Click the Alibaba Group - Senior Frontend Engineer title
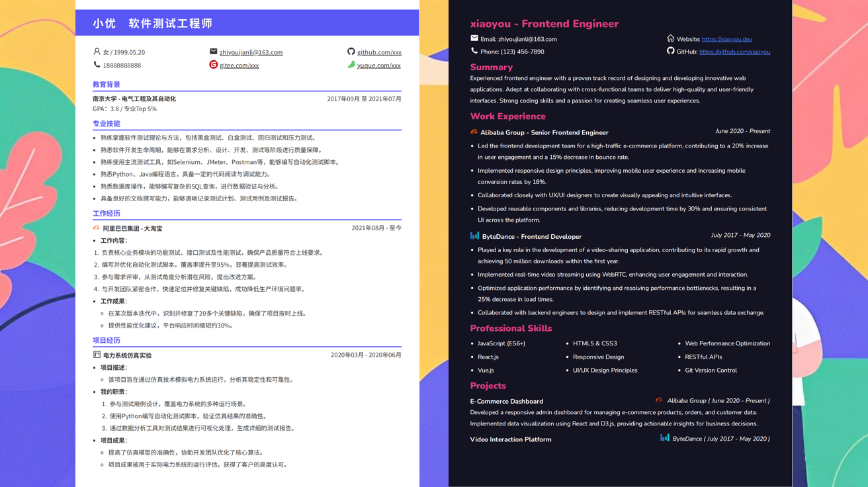The width and height of the screenshot is (868, 487). pyautogui.click(x=544, y=132)
